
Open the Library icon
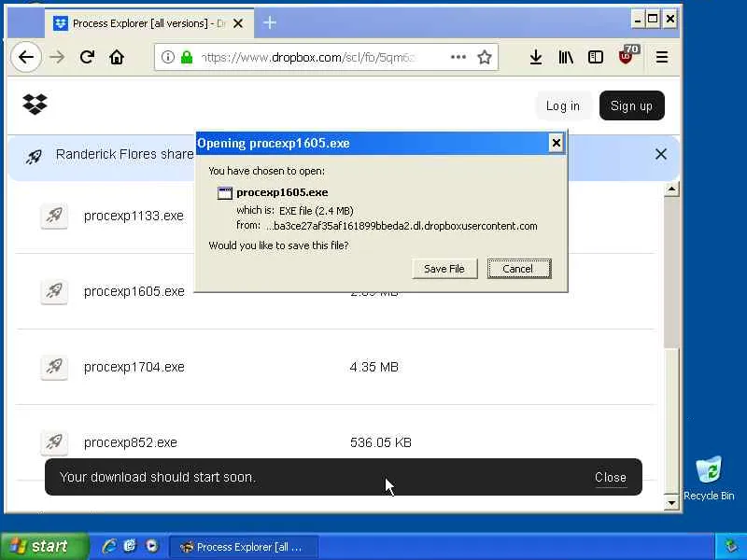(566, 57)
